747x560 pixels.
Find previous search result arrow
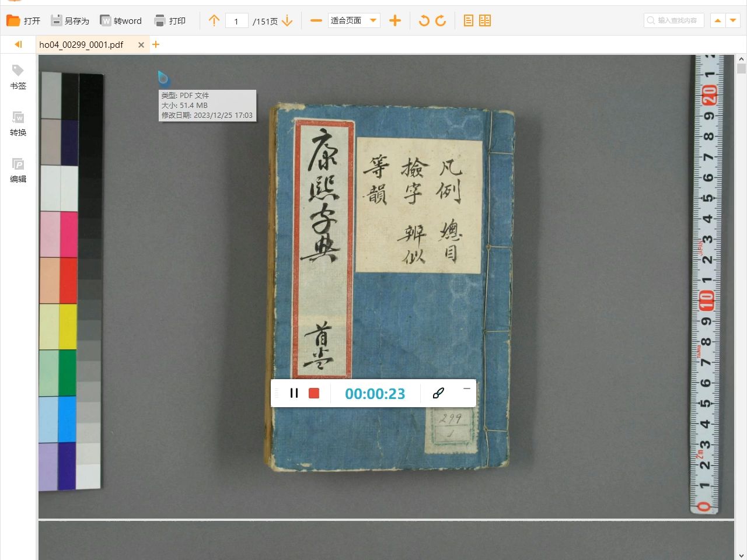pos(718,20)
